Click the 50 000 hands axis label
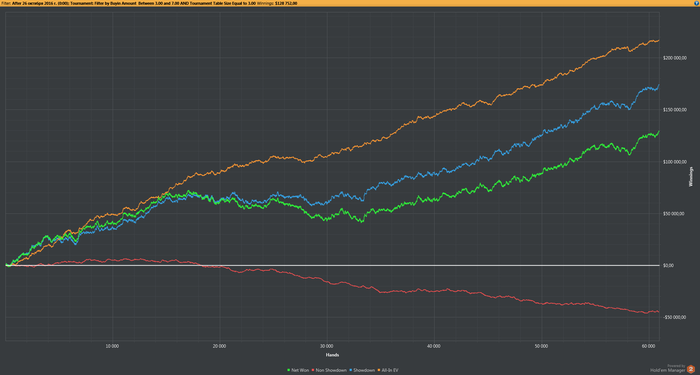Viewport: 700px width, 375px height. [x=541, y=346]
